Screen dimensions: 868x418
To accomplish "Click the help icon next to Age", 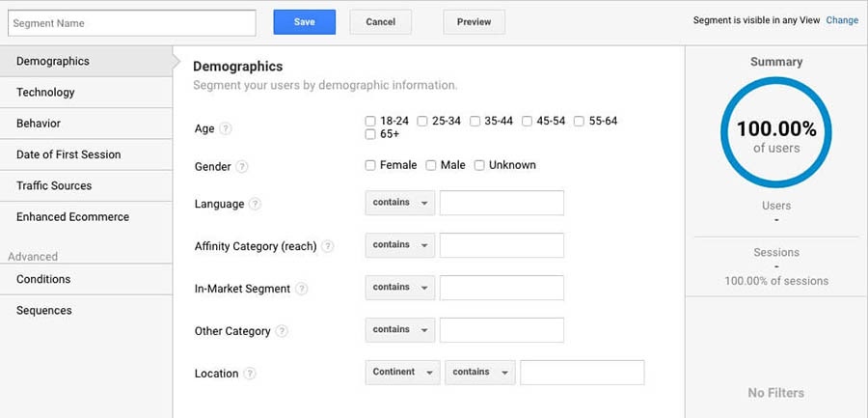I will [226, 128].
